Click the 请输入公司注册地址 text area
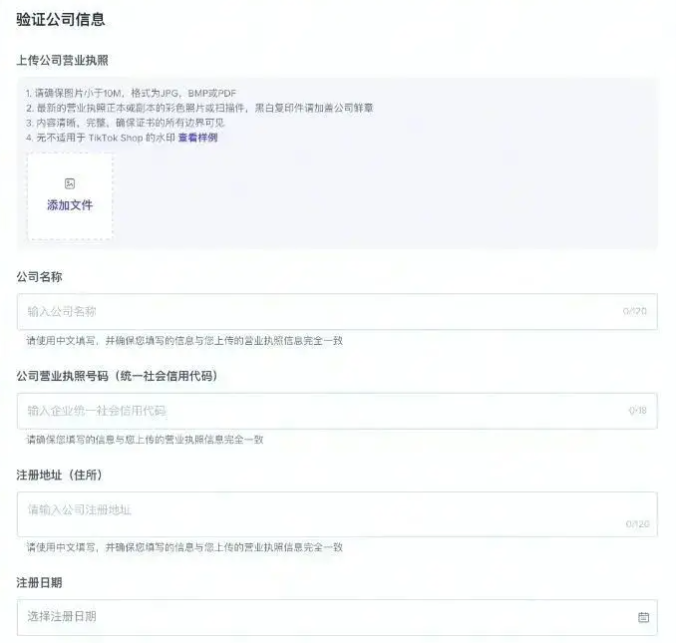This screenshot has width=676, height=643. pos(320,513)
